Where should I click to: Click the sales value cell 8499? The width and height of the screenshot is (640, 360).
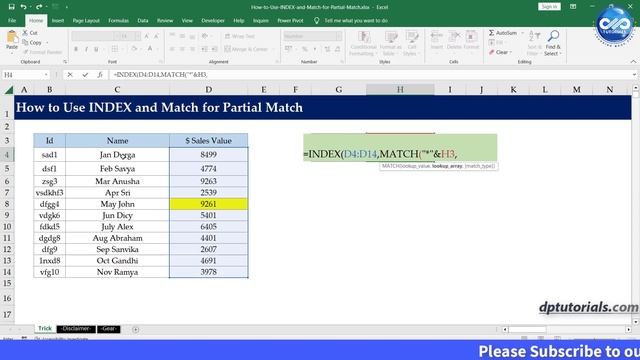pos(209,155)
